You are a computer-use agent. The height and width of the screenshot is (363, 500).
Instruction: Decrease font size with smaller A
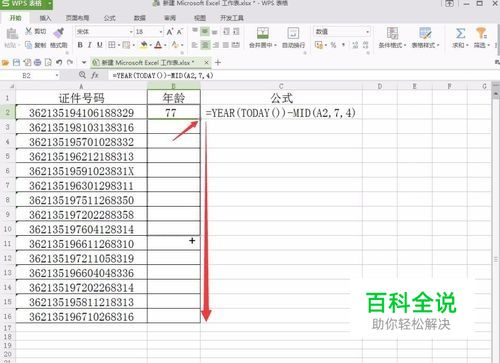coord(180,32)
